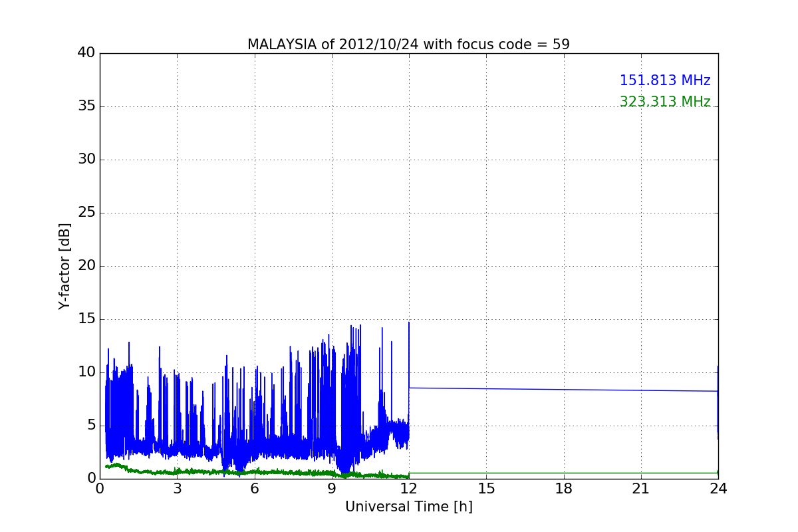Click the flat green line at 18 hours
This screenshot has width=798, height=532.
pyautogui.click(x=564, y=473)
